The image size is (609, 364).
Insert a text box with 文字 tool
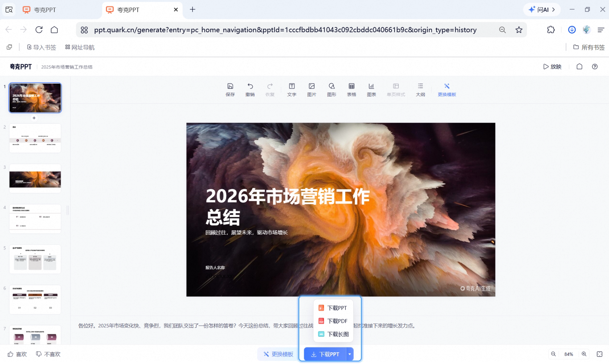[x=292, y=90]
